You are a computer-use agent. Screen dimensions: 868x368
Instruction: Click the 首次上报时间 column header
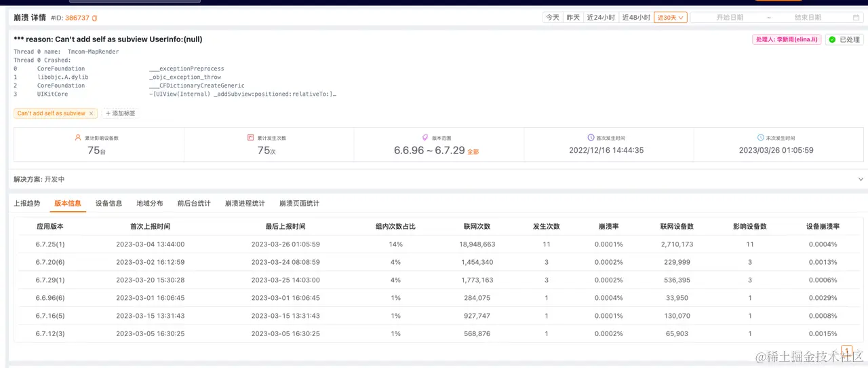click(x=150, y=226)
